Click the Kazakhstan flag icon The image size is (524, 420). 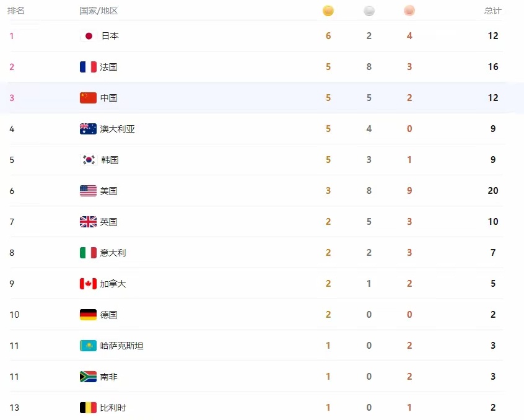(88, 346)
